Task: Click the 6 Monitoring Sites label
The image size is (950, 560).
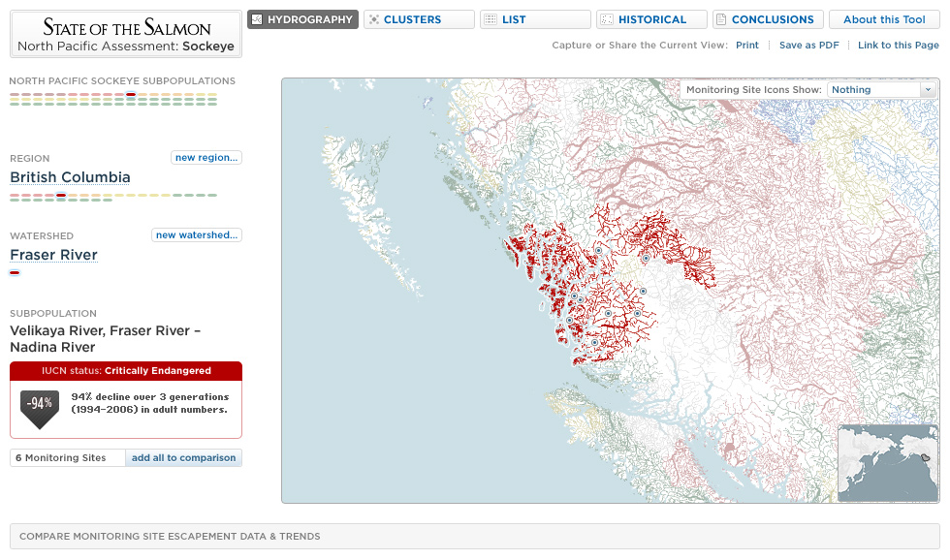Action: coord(60,457)
